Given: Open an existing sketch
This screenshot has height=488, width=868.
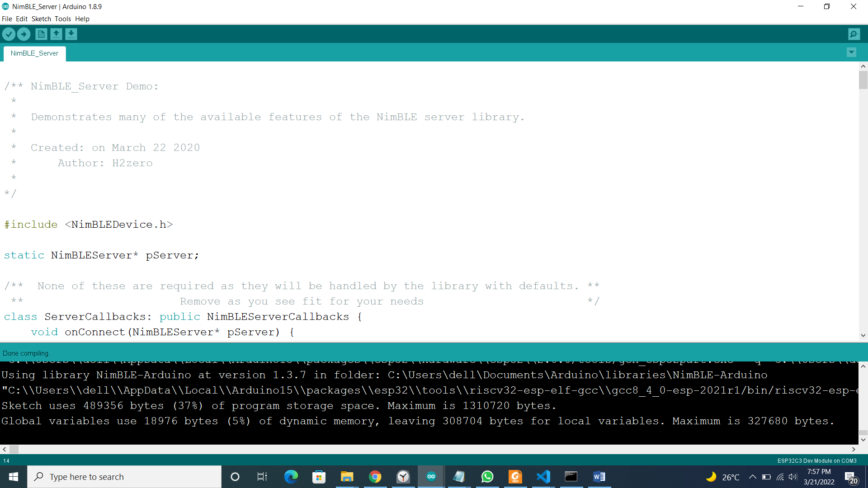Looking at the screenshot, I should (x=56, y=34).
